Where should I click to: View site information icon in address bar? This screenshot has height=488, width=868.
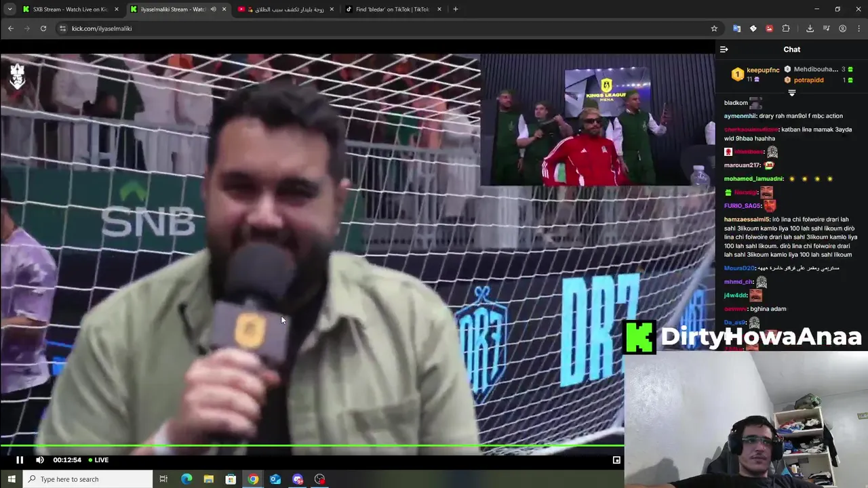[62, 28]
